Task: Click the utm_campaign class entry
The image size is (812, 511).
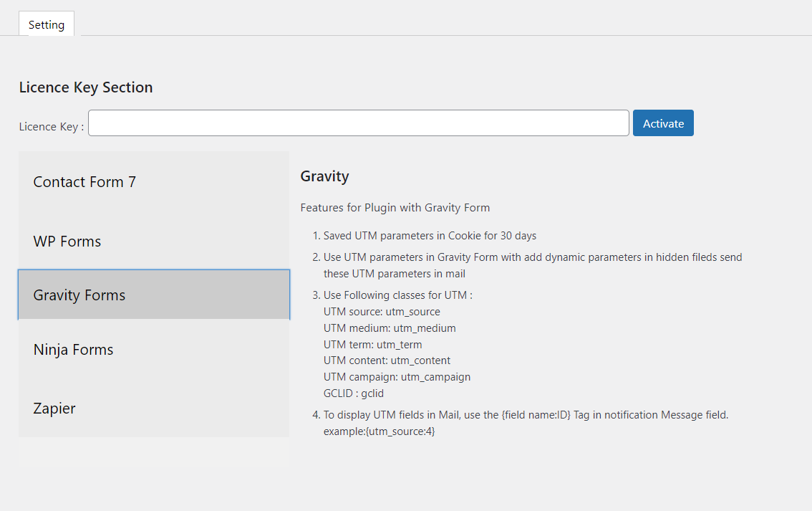Action: [x=397, y=376]
